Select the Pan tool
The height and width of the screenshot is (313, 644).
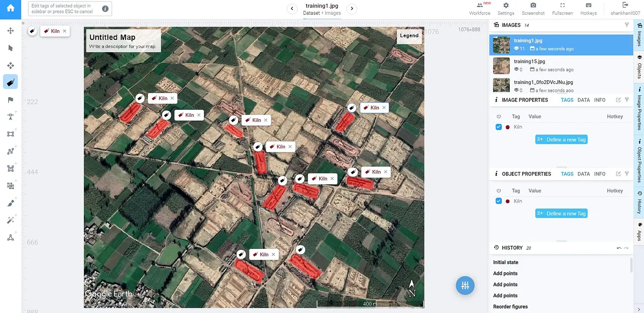tap(10, 30)
